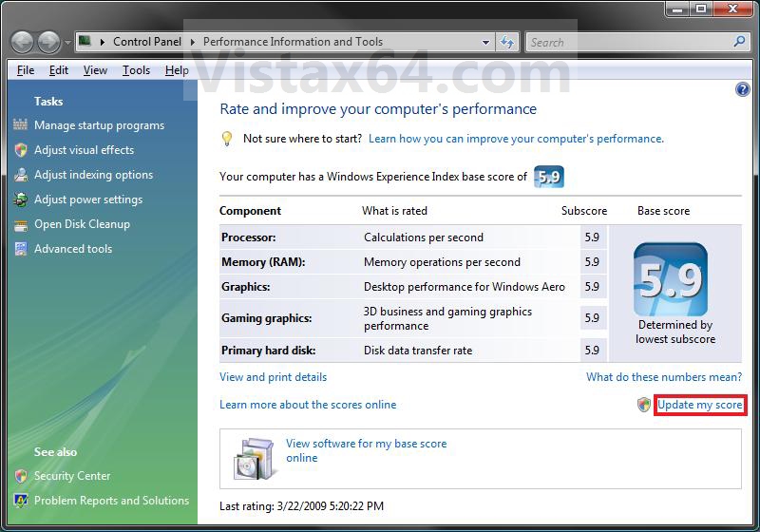Image resolution: width=760 pixels, height=532 pixels.
Task: Click the blue Help question mark icon
Action: [743, 89]
